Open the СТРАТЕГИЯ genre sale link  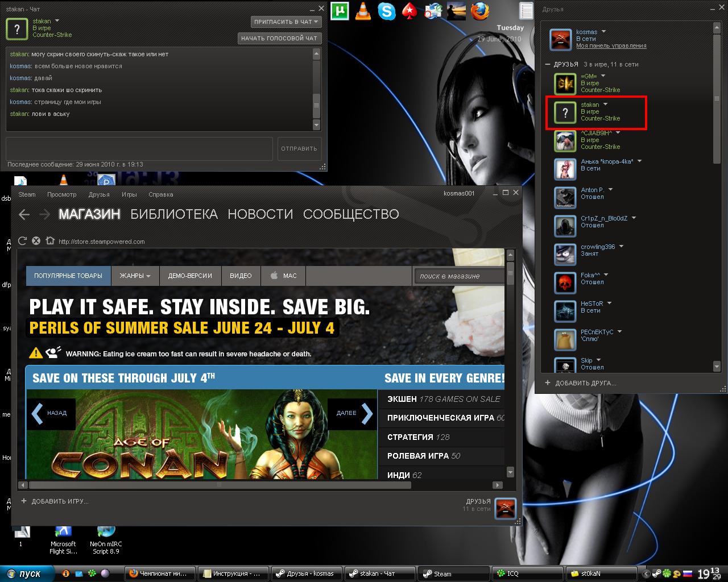coord(419,437)
